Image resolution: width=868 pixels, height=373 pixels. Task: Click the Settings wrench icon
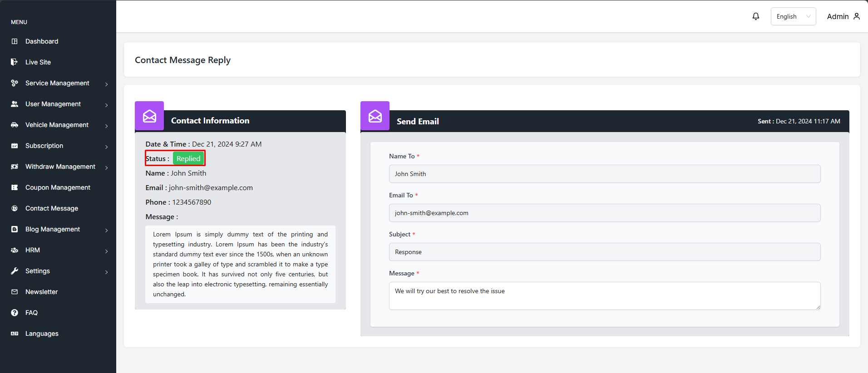click(x=15, y=271)
